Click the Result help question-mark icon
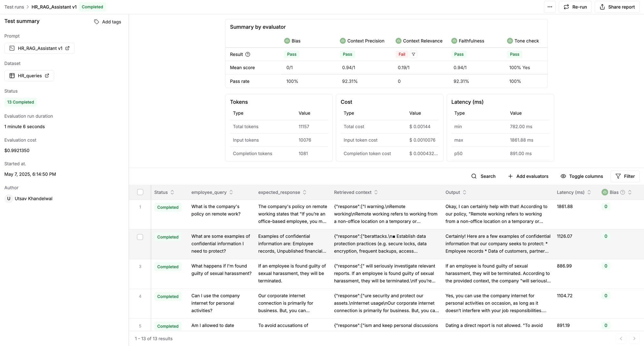This screenshot has height=346, width=644. click(x=248, y=54)
